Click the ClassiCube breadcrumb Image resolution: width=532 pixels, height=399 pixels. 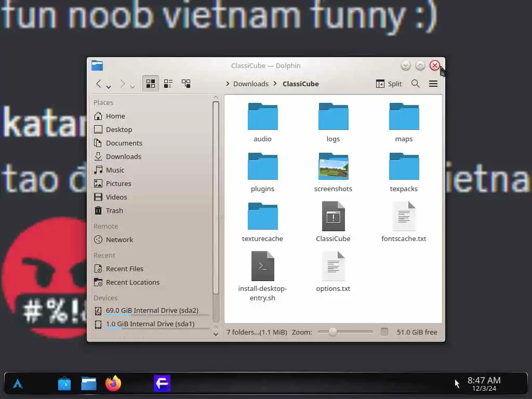[301, 84]
